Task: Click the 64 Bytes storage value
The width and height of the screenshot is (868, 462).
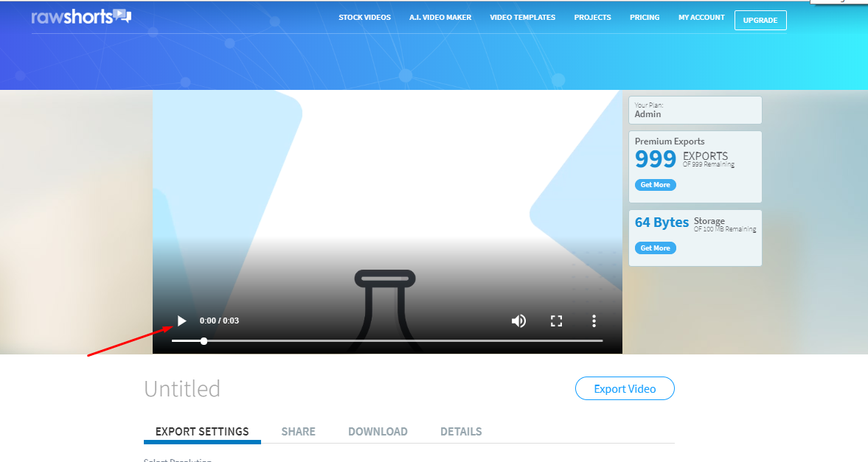Action: click(662, 223)
